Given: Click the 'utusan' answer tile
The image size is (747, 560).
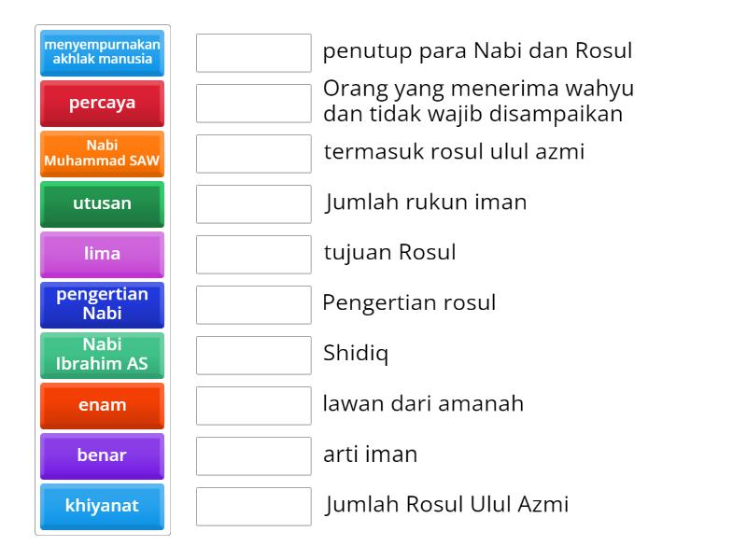Looking at the screenshot, I should coord(102,203).
